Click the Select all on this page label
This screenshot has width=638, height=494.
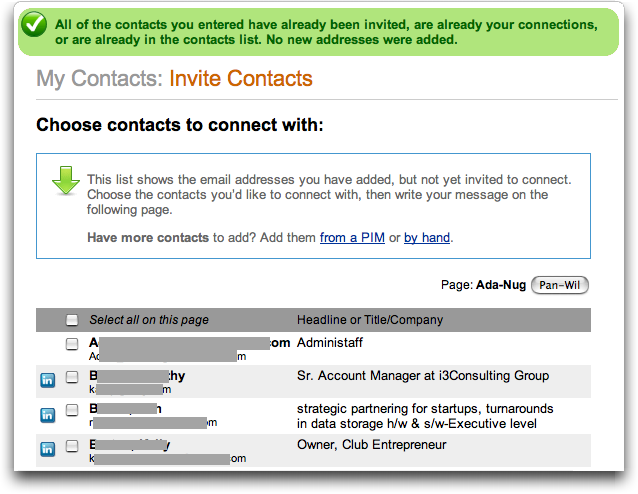(x=149, y=320)
